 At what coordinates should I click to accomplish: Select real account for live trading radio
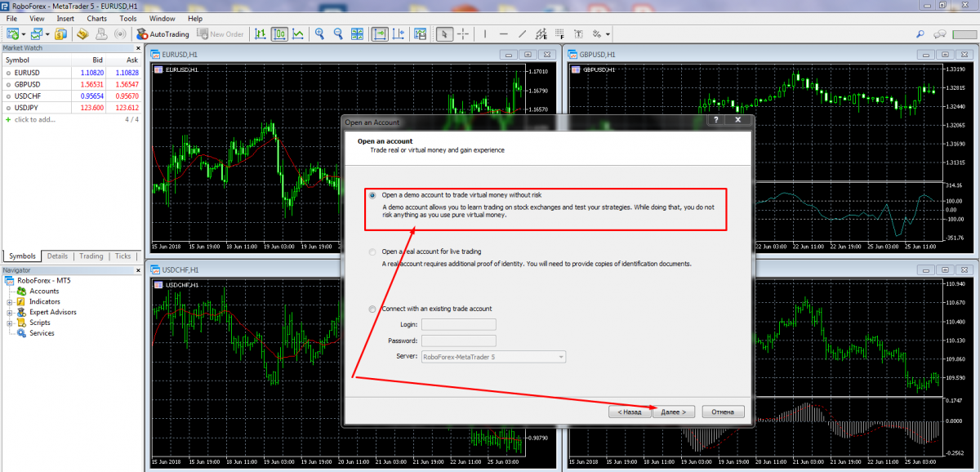click(373, 252)
